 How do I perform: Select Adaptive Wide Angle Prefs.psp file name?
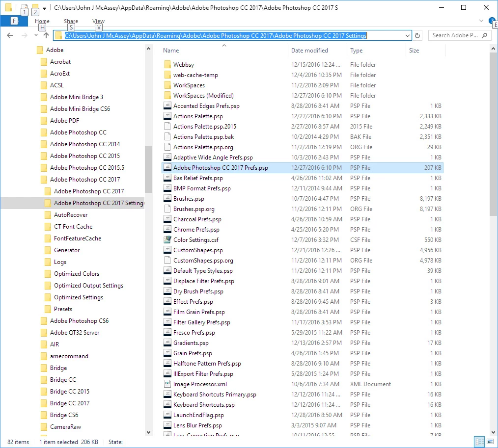[x=213, y=158]
